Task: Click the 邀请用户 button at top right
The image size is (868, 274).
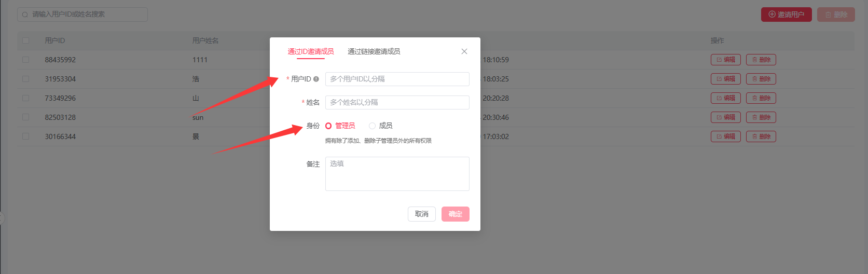Action: 786,15
